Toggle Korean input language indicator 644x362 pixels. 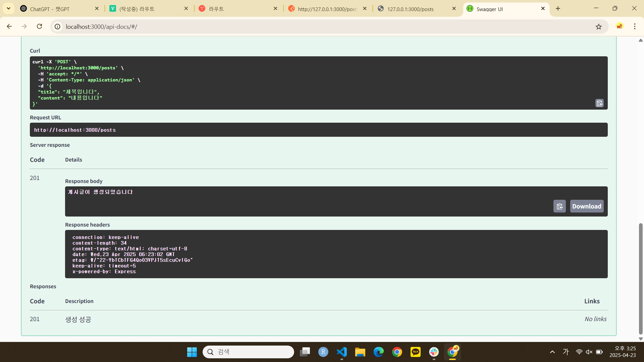tap(566, 352)
